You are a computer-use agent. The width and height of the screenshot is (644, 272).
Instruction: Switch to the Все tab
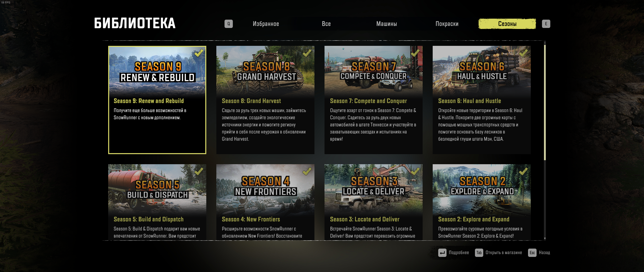point(326,24)
